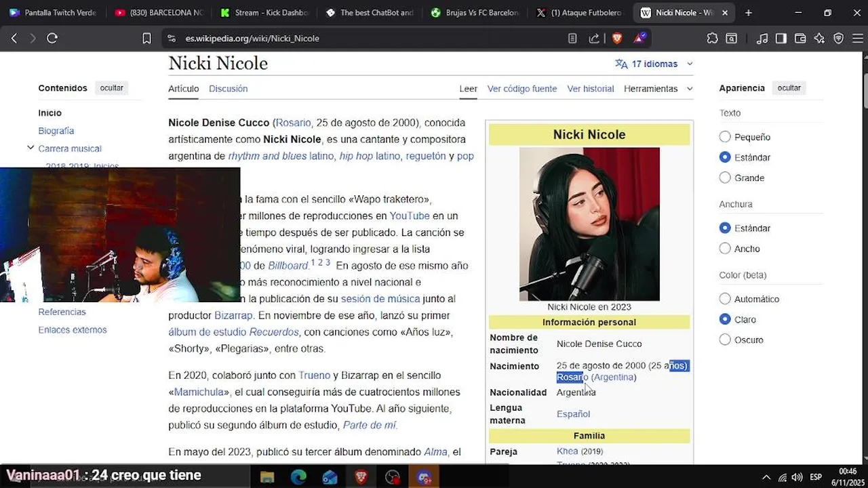
Task: Open Brave Wallet icon
Action: (800, 39)
